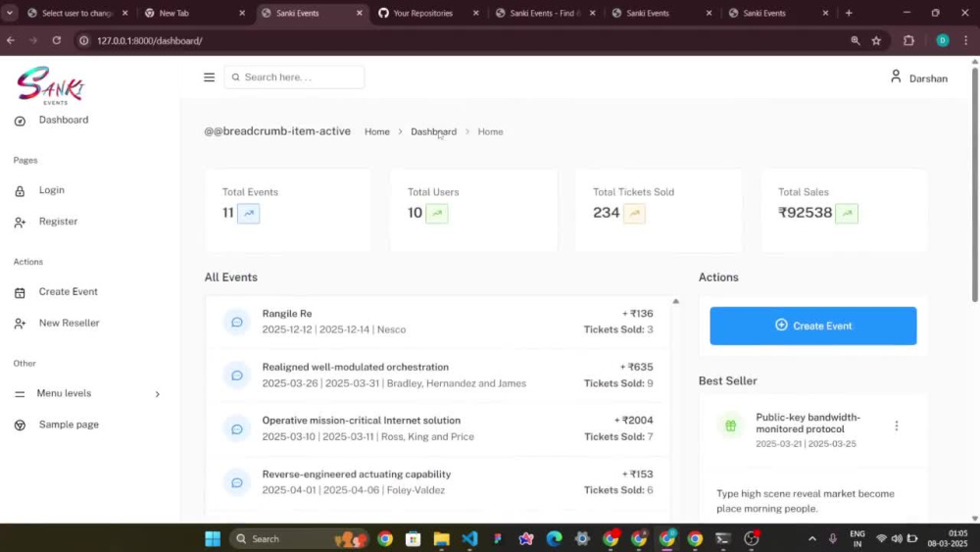Expand the Menu levels submenu

click(x=158, y=394)
